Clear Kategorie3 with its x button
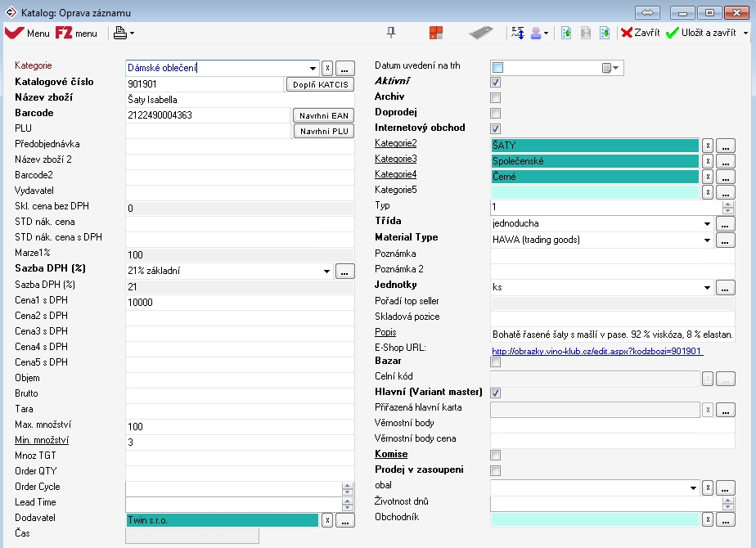Screen dimensions: 756x548 click(x=707, y=161)
